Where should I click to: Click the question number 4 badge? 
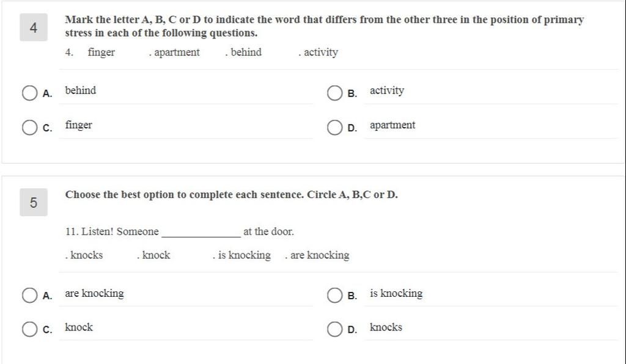(x=34, y=27)
